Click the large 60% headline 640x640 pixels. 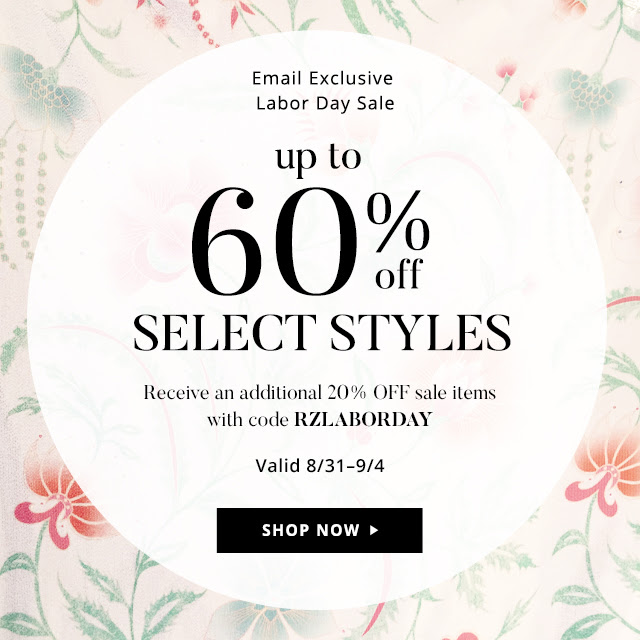tap(310, 241)
